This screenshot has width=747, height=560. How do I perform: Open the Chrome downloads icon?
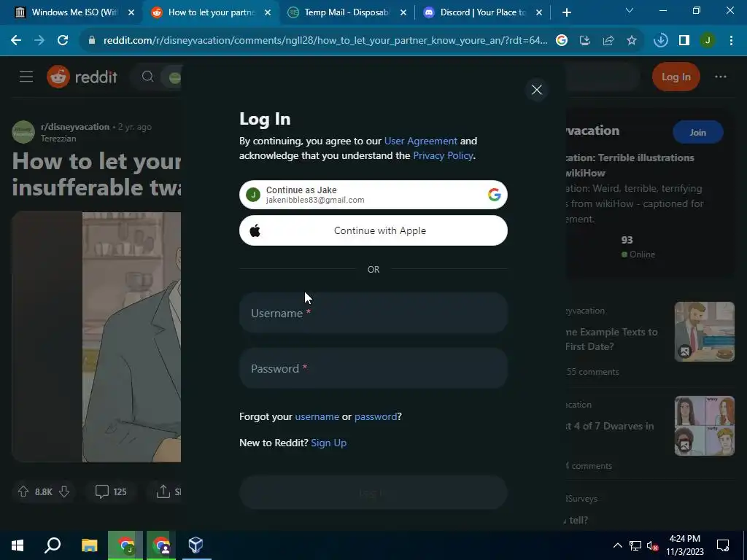[x=661, y=41]
